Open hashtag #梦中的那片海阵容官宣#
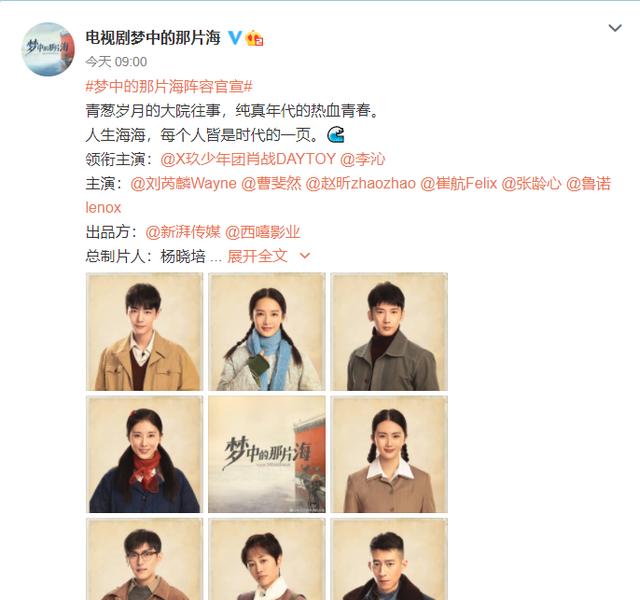The width and height of the screenshot is (640, 600). tap(169, 87)
